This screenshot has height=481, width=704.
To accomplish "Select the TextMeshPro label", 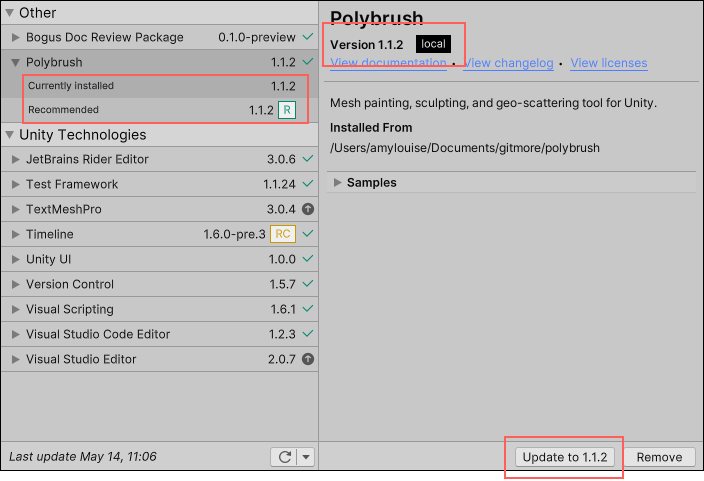I will (64, 209).
